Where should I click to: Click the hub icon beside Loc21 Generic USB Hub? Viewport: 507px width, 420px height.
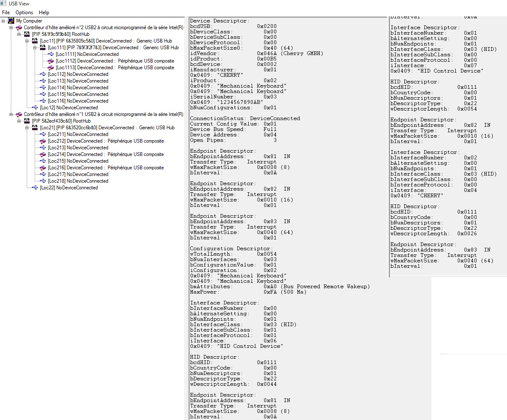[35, 128]
